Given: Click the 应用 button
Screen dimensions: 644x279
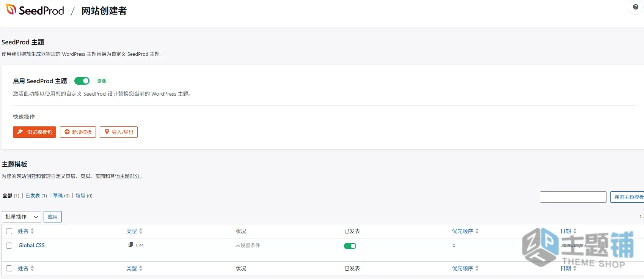Looking at the screenshot, I should tap(53, 217).
